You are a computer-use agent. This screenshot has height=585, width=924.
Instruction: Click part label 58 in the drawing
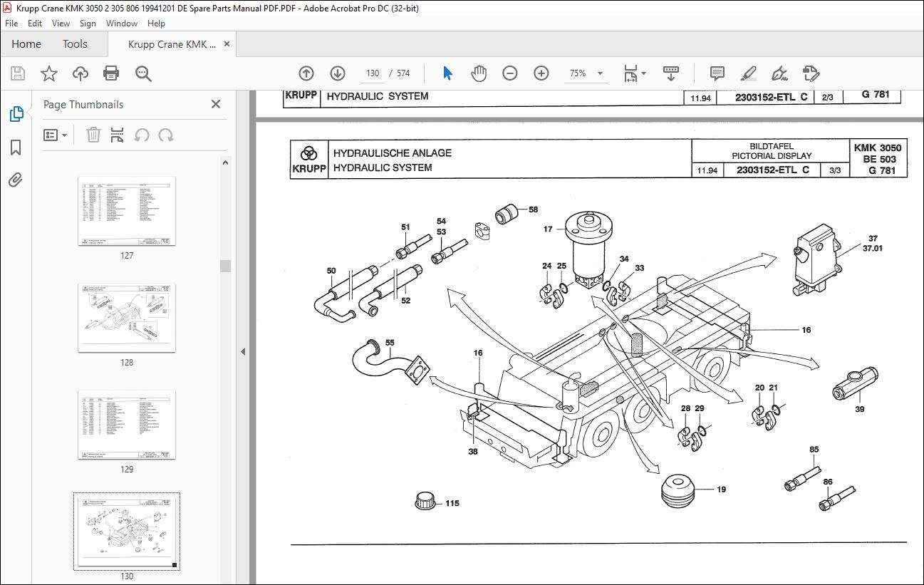point(534,210)
